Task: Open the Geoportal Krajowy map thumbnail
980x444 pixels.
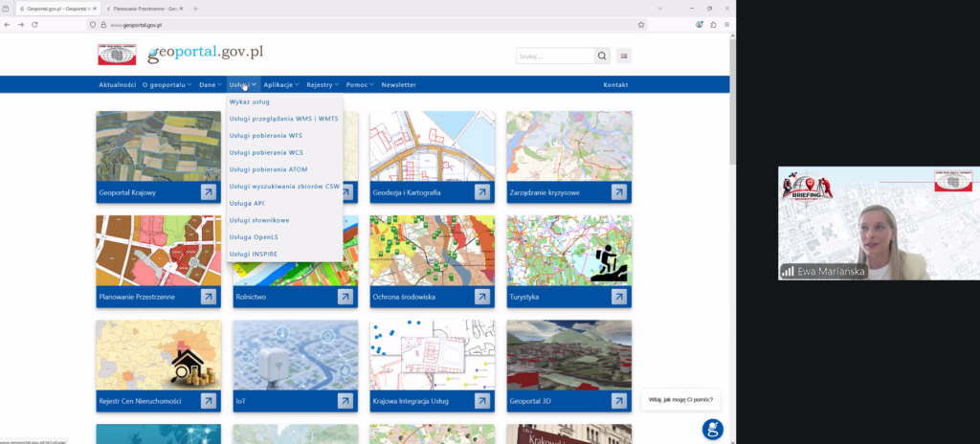Action: 158,146
